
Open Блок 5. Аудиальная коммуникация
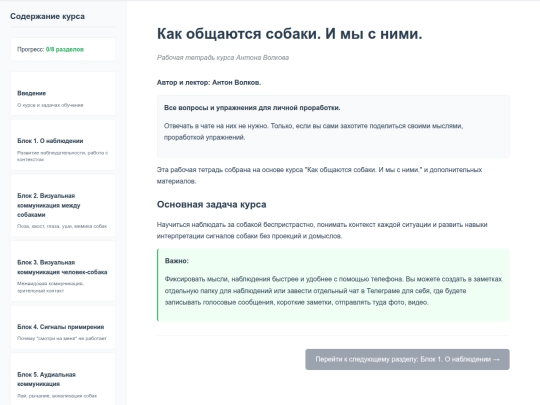[x=63, y=380]
